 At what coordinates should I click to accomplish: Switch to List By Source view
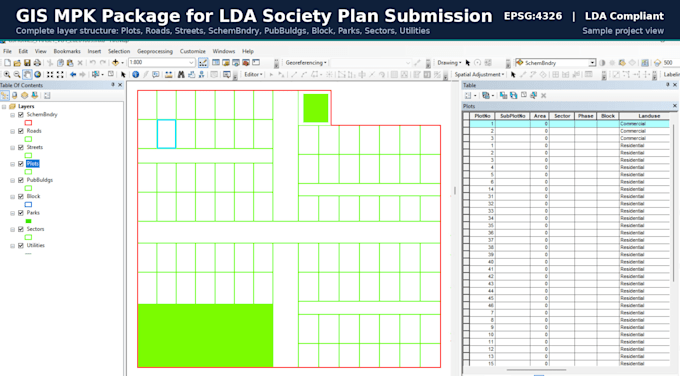(x=14, y=95)
